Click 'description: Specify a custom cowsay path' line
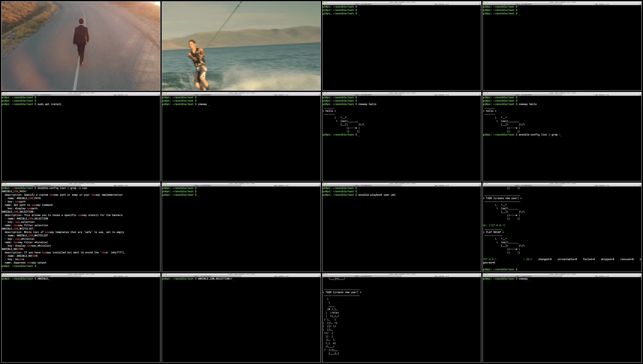Image resolution: width=643 pixels, height=364 pixels. 63,195
